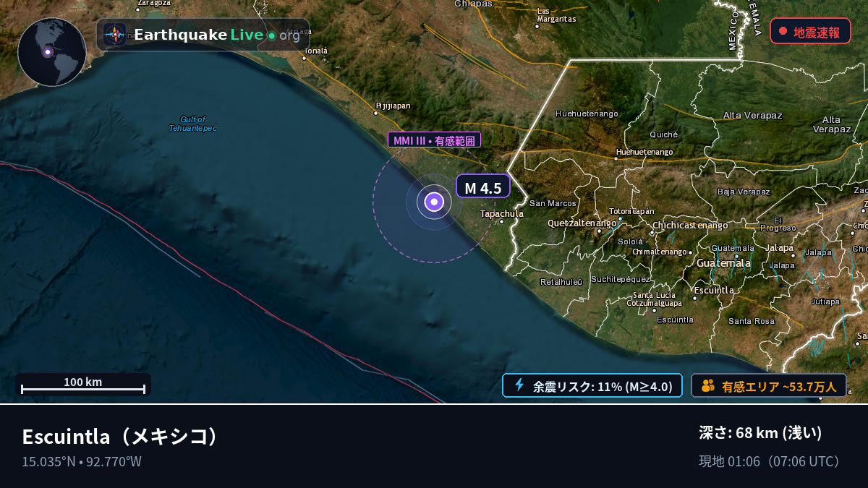Click the lightning bolt aftershock icon

519,385
